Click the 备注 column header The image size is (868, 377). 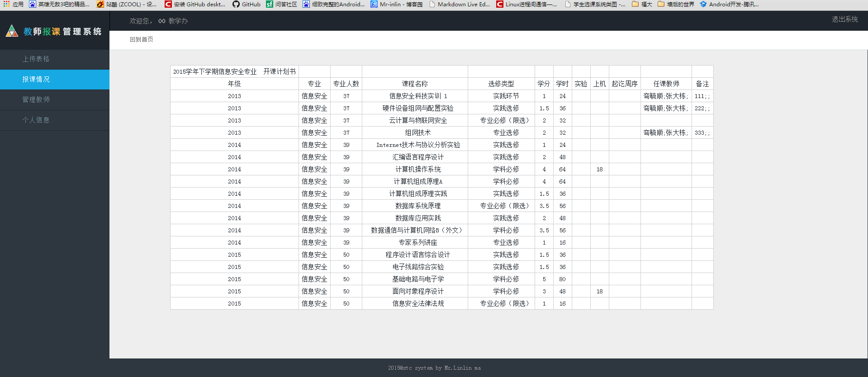pyautogui.click(x=702, y=84)
